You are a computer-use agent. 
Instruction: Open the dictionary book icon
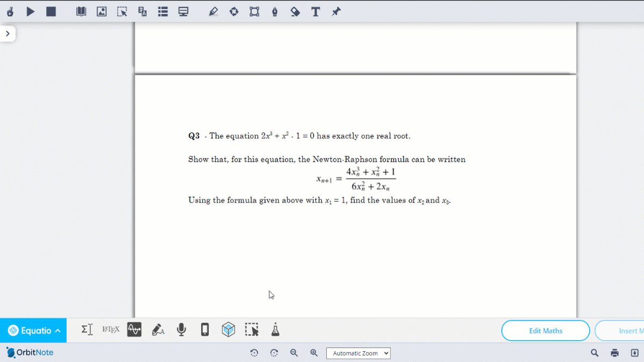[81, 11]
